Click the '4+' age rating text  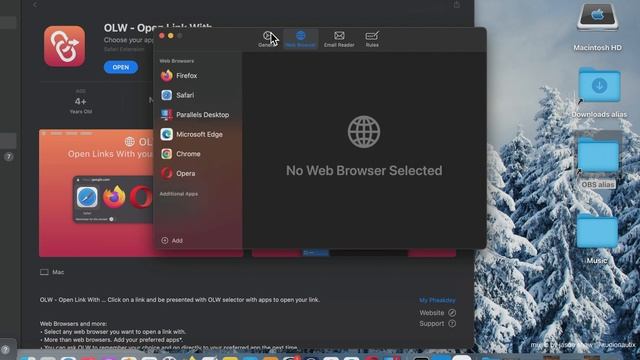coord(80,101)
